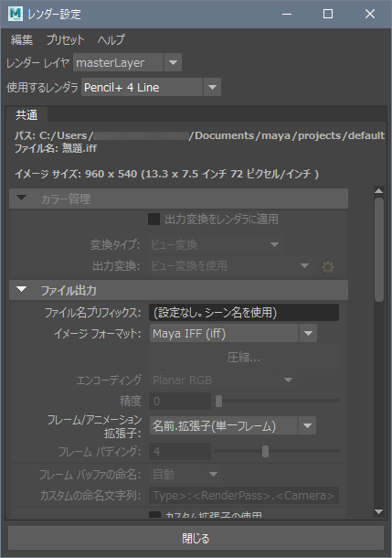
Task: Click scrollbar down arrow
Action: click(379, 511)
